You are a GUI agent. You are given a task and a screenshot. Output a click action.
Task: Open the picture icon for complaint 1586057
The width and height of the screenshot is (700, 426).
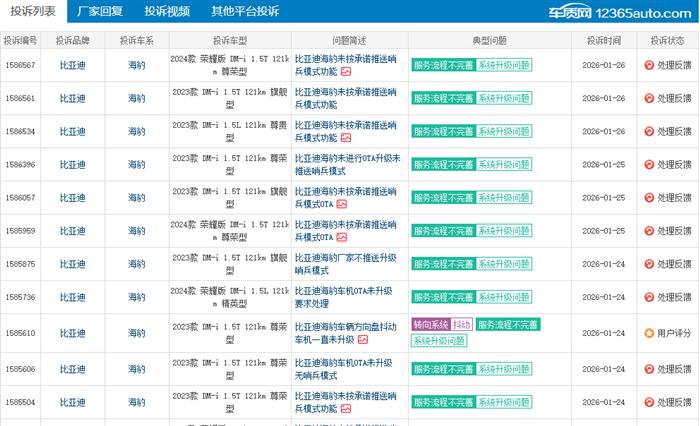point(342,204)
